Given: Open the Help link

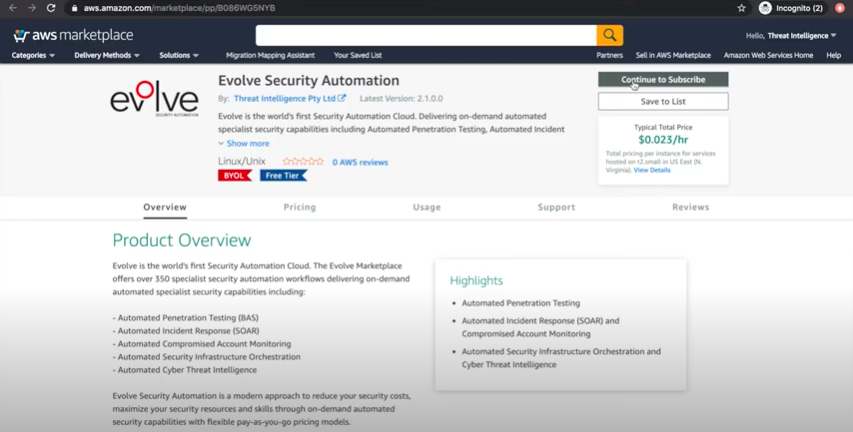Looking at the screenshot, I should pos(833,55).
